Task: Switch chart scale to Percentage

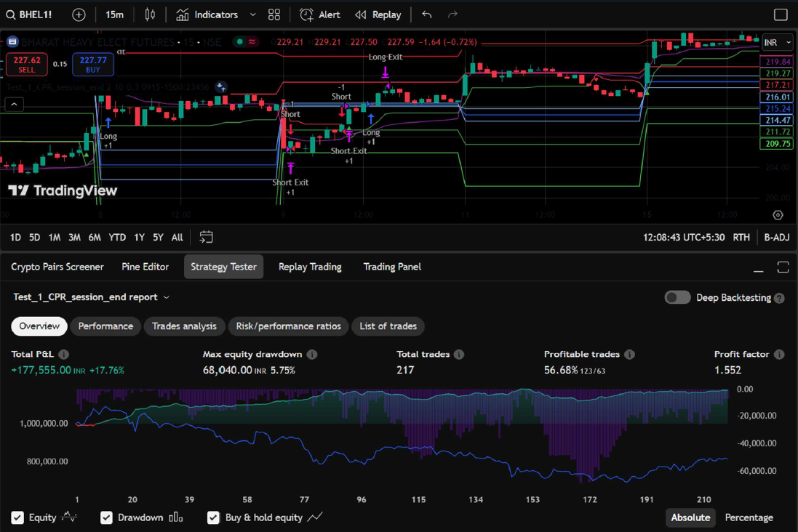Action: point(749,517)
